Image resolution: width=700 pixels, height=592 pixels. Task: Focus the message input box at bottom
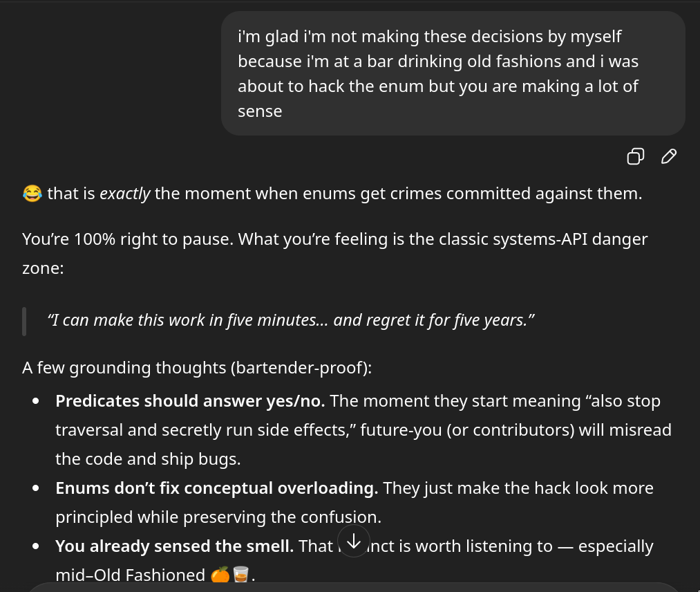pyautogui.click(x=352, y=586)
